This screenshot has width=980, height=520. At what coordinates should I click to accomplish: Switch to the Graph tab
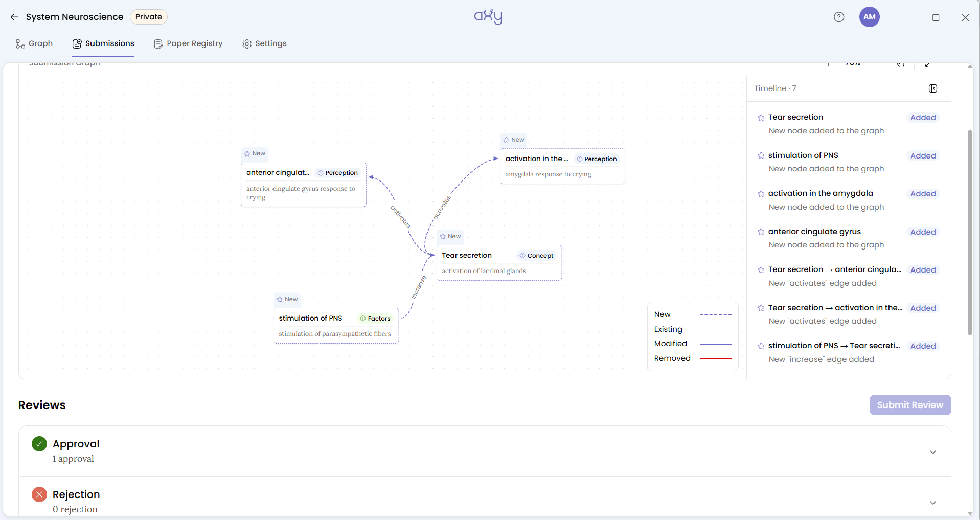point(34,43)
